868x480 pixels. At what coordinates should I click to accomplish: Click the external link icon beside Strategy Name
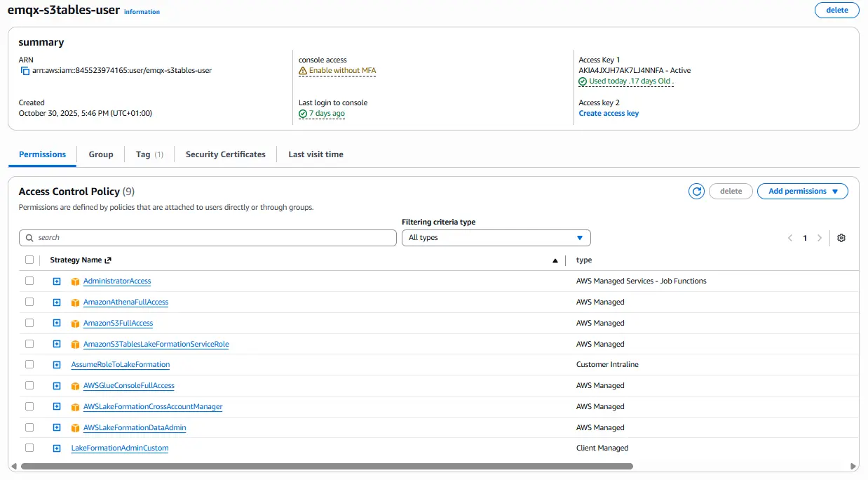click(108, 260)
